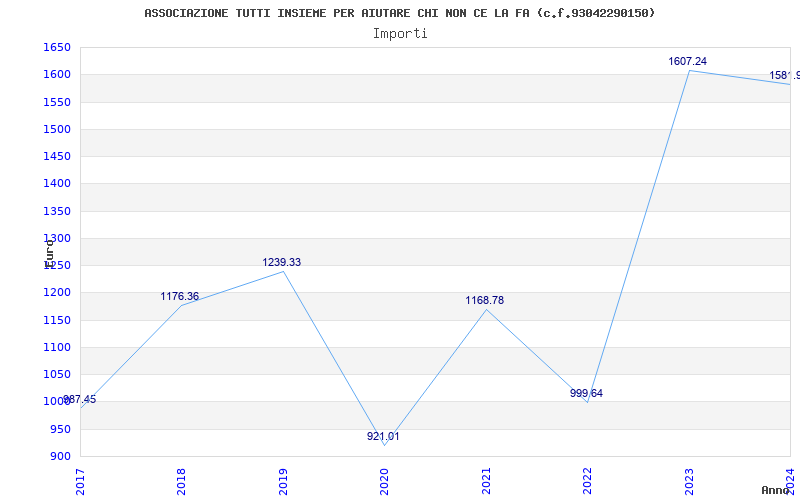The height and width of the screenshot is (500, 800).
Task: Select the 921.01 lowest value label
Action: pyautogui.click(x=383, y=437)
